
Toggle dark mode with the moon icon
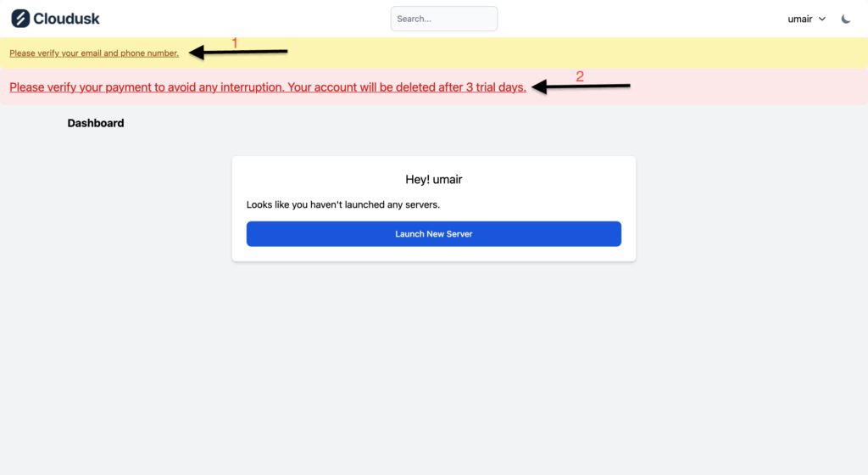click(846, 19)
